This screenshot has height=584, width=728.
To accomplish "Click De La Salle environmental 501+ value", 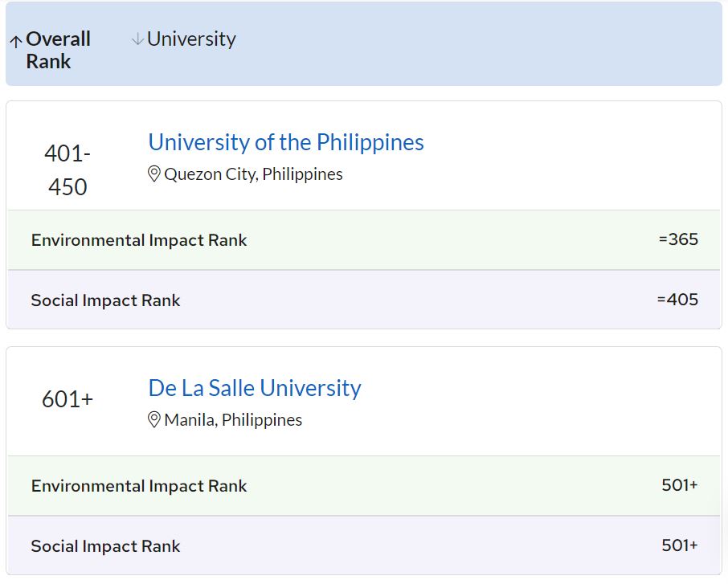I will pyautogui.click(x=680, y=485).
